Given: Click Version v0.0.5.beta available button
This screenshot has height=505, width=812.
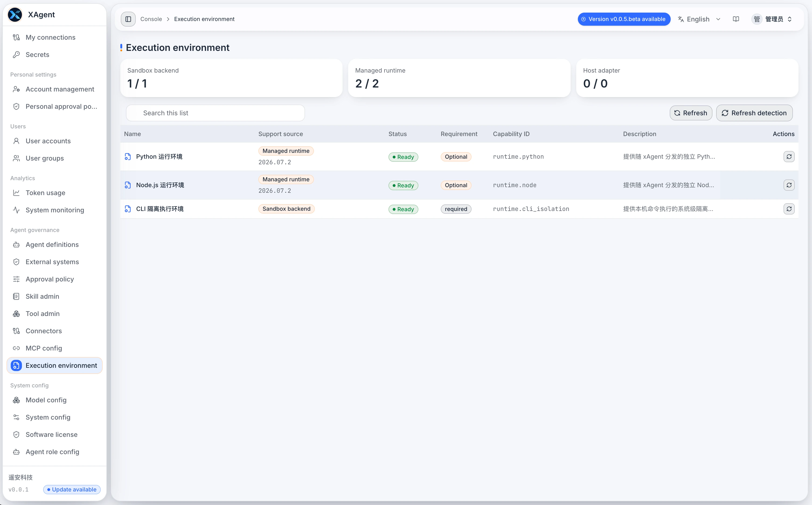Looking at the screenshot, I should point(624,19).
